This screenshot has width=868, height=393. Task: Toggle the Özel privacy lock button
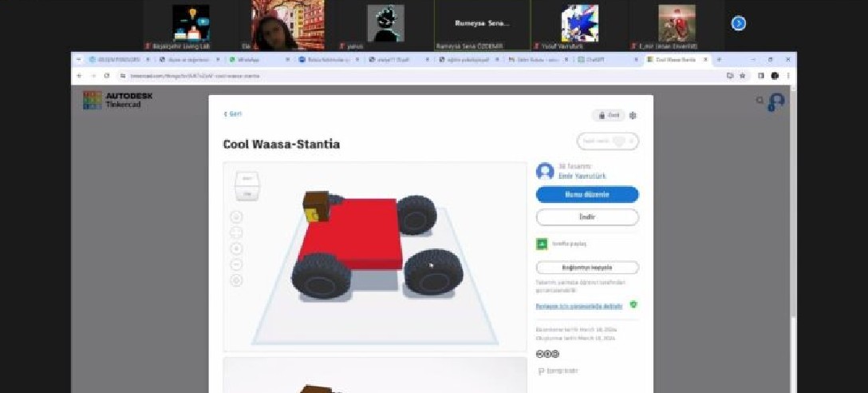point(609,115)
